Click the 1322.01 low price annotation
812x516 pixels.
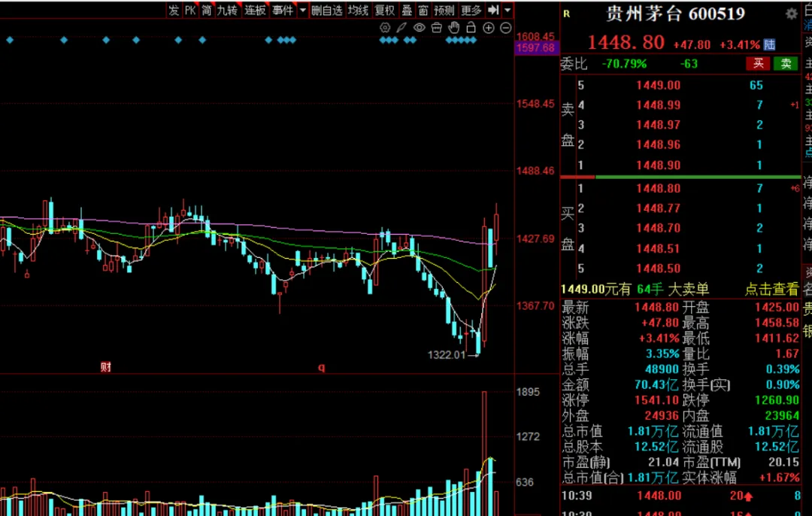pyautogui.click(x=447, y=355)
